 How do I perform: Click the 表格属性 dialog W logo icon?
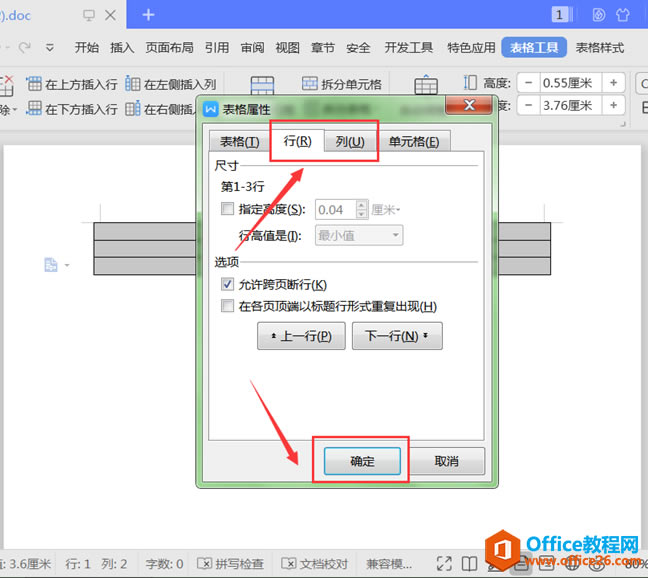point(210,109)
